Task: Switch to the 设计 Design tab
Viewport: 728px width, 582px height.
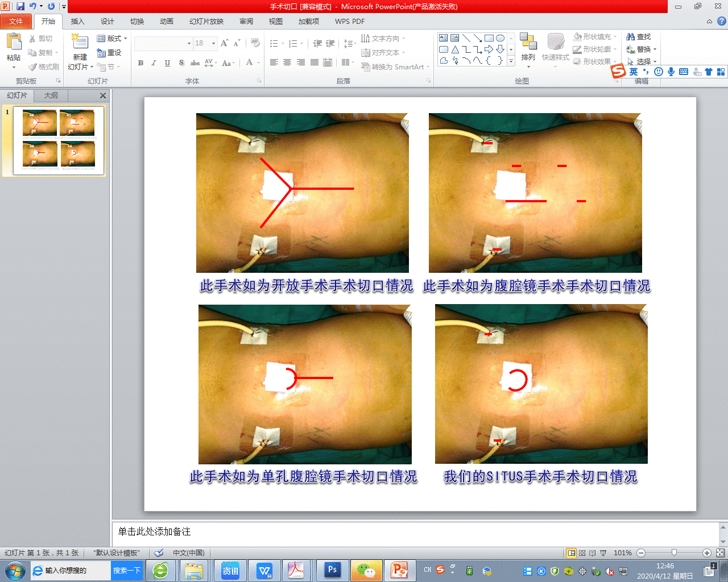Action: (x=107, y=22)
